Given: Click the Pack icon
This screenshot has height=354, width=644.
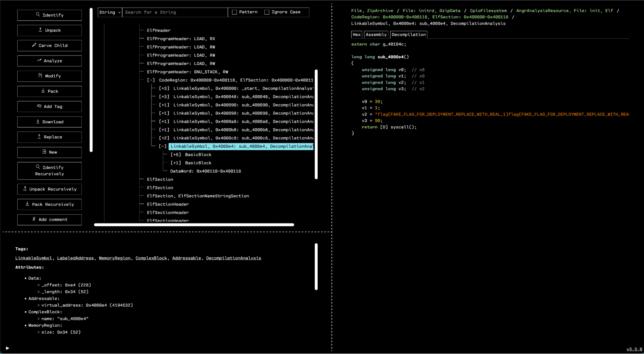Looking at the screenshot, I should click(x=43, y=91).
